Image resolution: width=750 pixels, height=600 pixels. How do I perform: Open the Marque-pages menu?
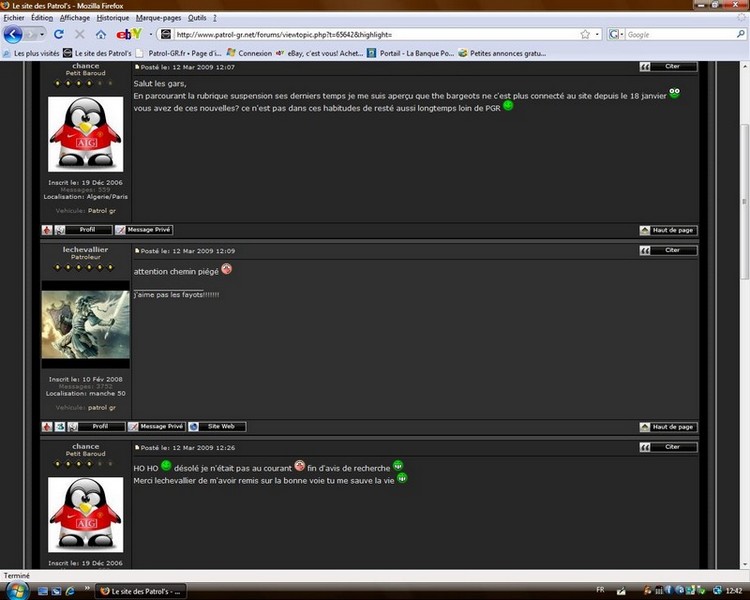pyautogui.click(x=158, y=18)
